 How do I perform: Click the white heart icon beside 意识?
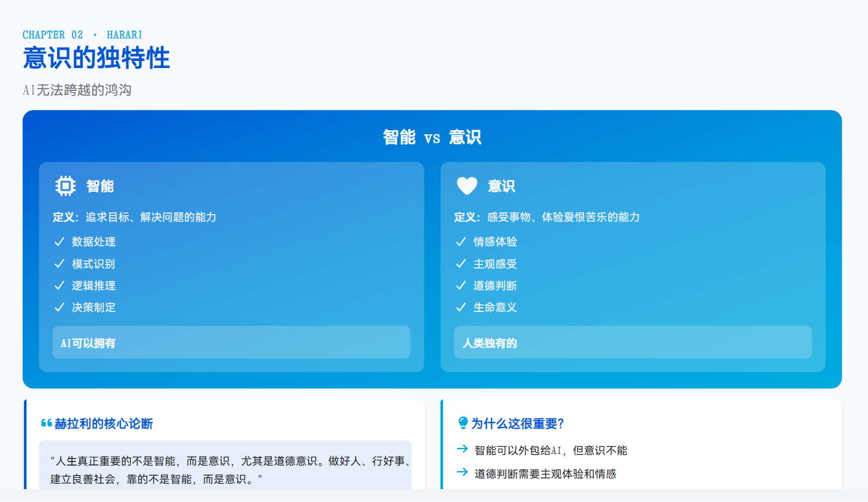467,186
